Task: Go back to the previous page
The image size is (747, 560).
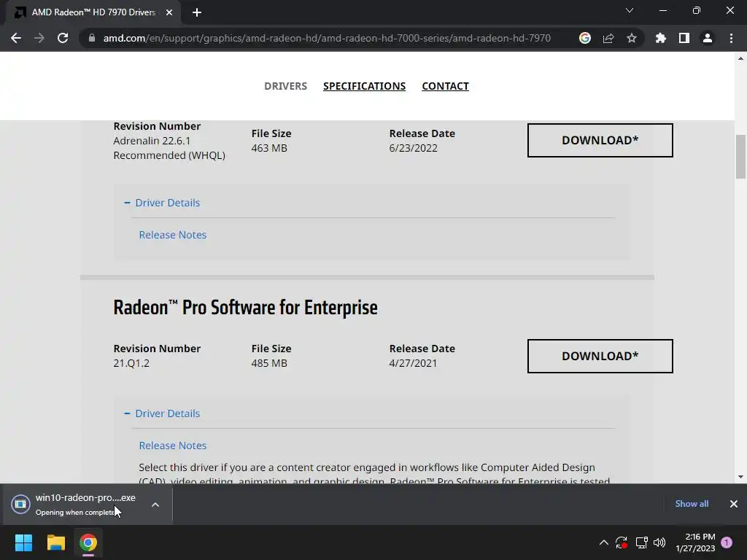Action: [16, 38]
